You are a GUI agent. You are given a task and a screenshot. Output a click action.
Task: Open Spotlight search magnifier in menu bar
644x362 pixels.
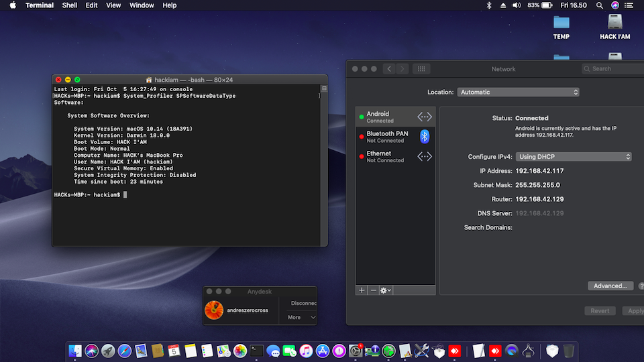click(x=600, y=5)
